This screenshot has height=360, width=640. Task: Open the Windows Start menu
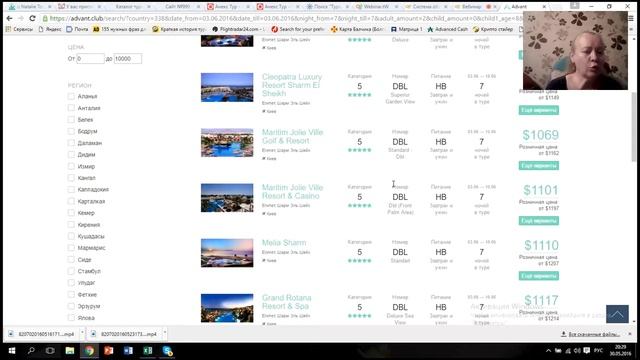12,351
